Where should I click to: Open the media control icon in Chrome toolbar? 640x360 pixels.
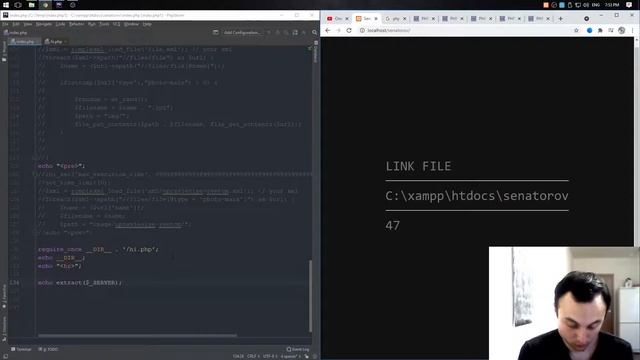click(x=611, y=31)
